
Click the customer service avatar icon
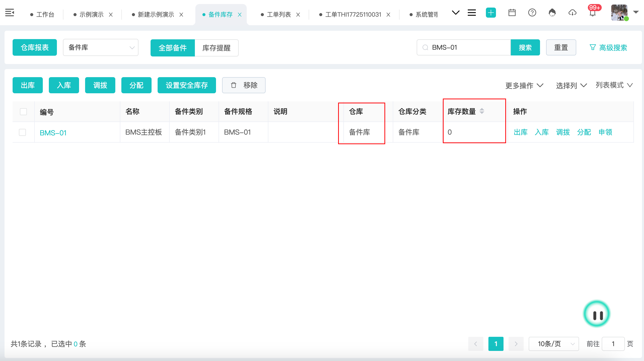coord(552,13)
